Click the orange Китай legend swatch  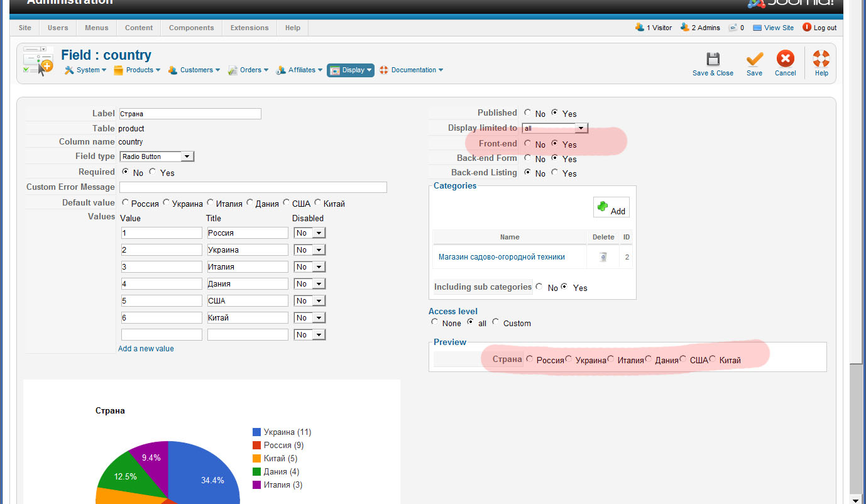point(256,459)
